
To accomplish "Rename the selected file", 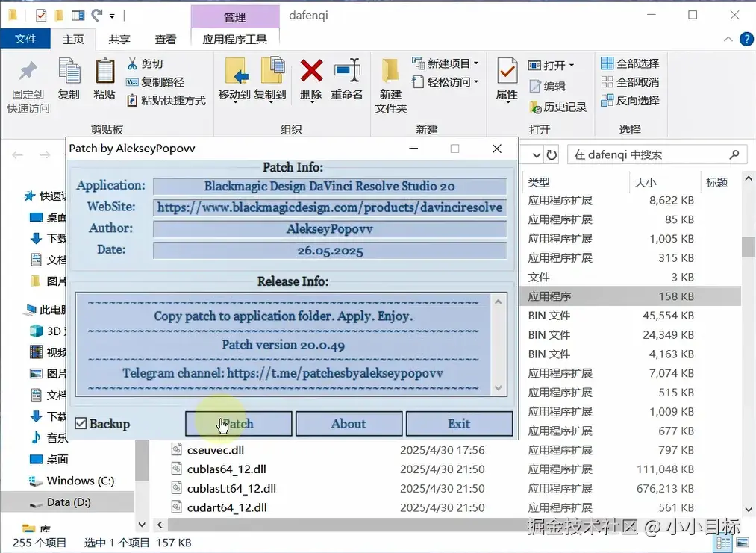I will coord(347,80).
